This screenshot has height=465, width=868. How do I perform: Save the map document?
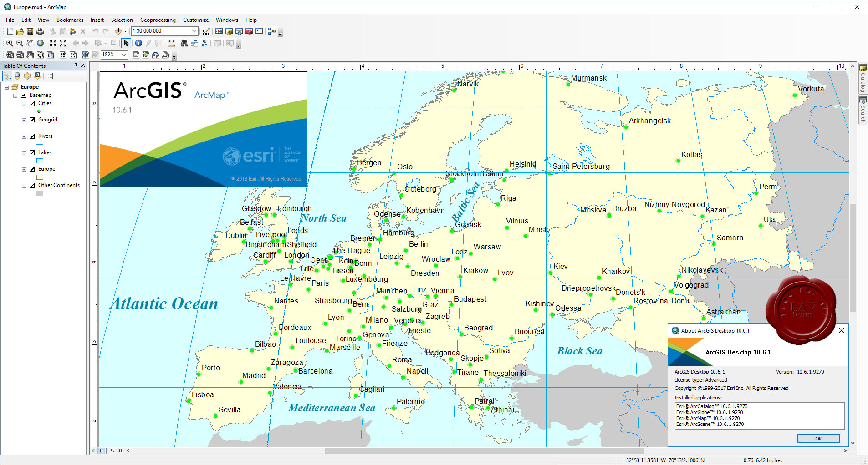pyautogui.click(x=30, y=31)
